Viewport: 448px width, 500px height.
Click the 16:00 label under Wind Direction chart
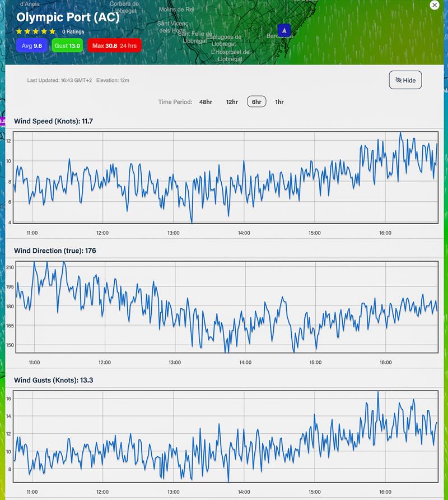coord(385,363)
